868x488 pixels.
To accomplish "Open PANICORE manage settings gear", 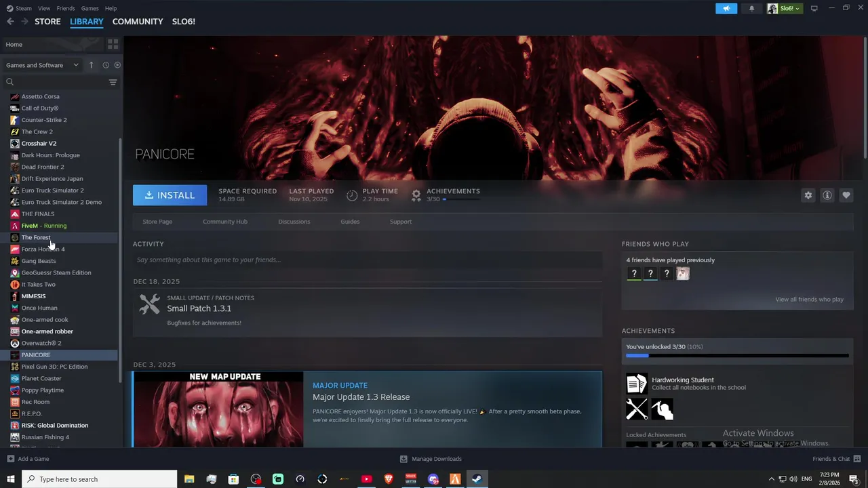I will point(808,195).
